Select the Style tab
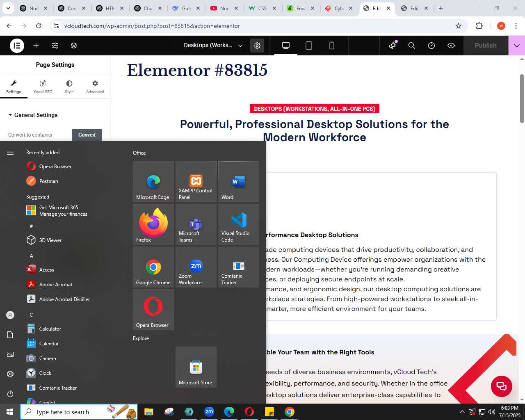Image resolution: width=525 pixels, height=420 pixels. click(x=69, y=87)
